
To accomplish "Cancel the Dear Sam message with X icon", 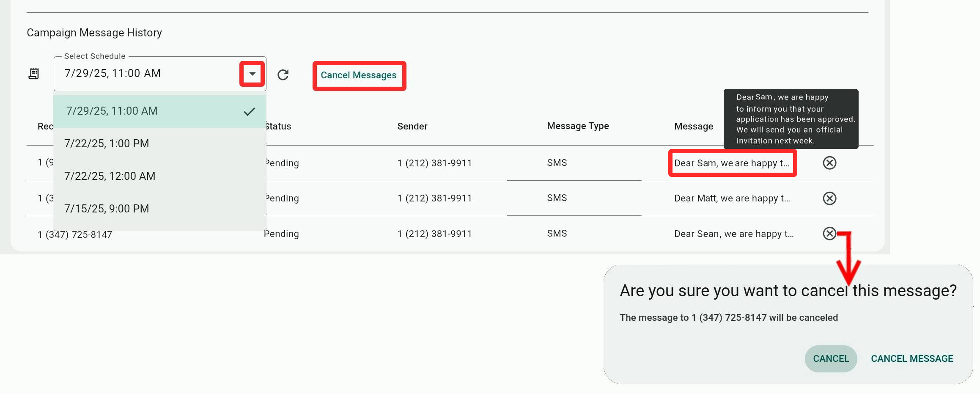I will (829, 163).
